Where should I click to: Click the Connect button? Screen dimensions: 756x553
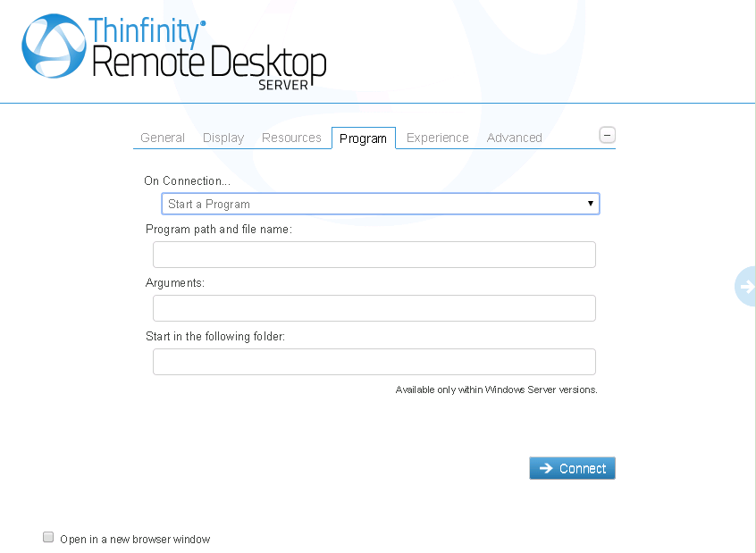(572, 468)
